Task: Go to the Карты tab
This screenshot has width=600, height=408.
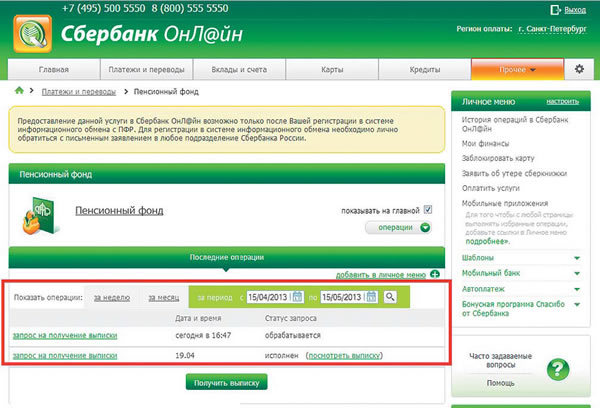Action: click(x=332, y=69)
